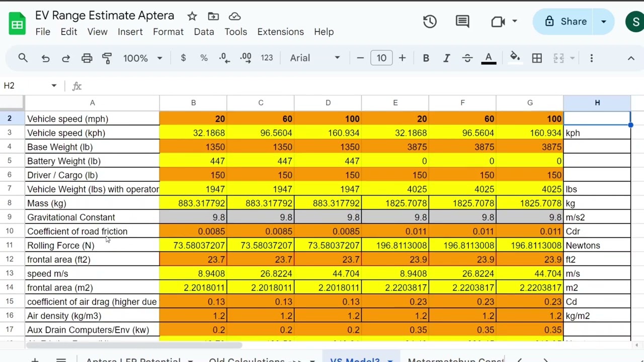This screenshot has height=362, width=644.
Task: Check the cloud save status icon
Action: (x=234, y=16)
